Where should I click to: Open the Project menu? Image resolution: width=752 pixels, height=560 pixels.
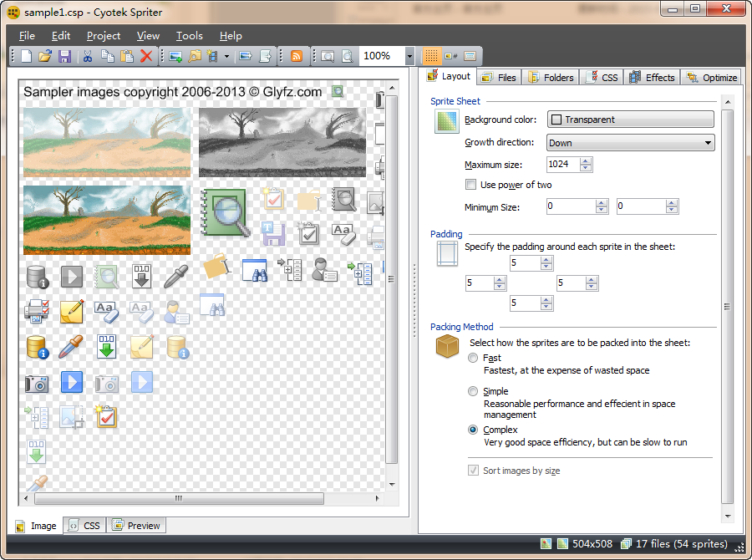click(104, 36)
